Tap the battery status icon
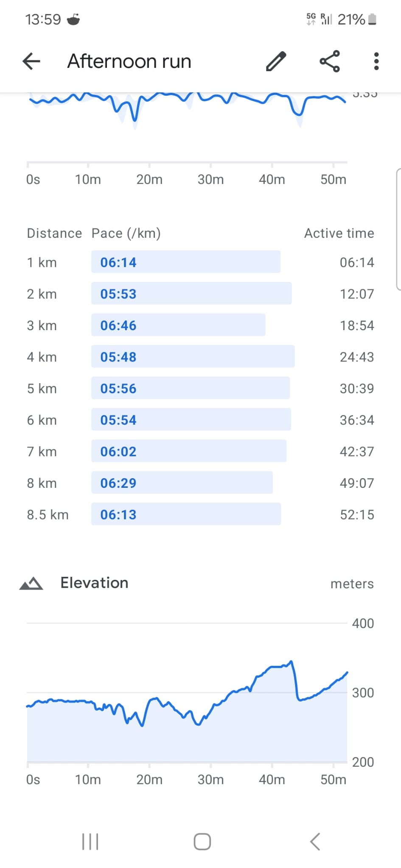Screen dimensions: 401x868 pyautogui.click(x=372, y=19)
